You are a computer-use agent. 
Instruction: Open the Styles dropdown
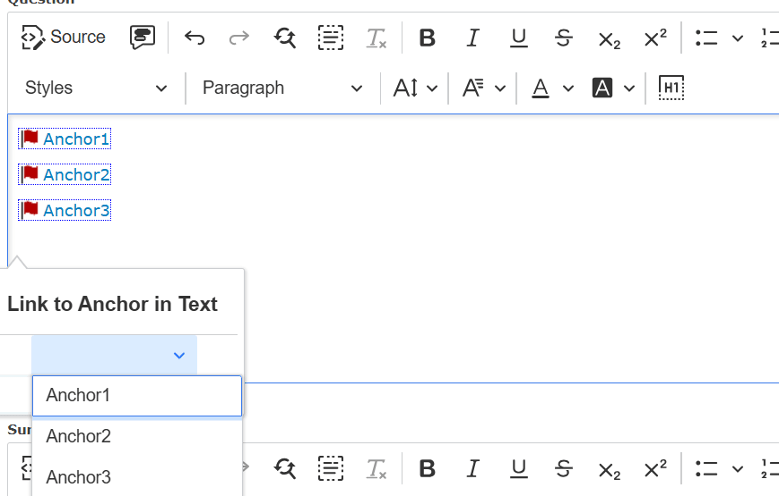pos(96,88)
